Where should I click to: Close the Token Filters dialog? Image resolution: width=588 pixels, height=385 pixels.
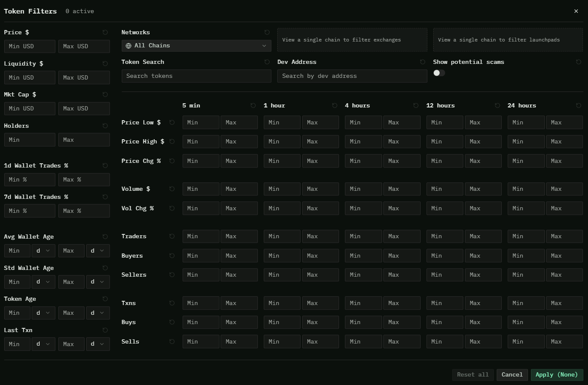[576, 11]
